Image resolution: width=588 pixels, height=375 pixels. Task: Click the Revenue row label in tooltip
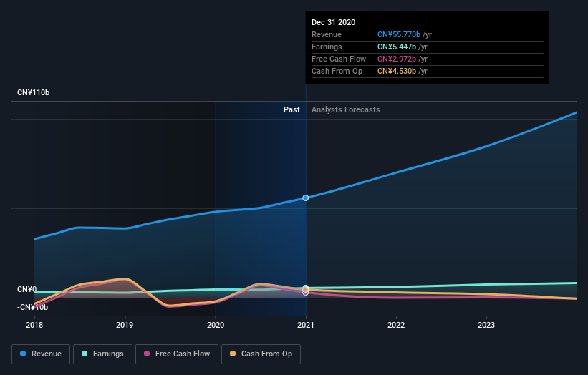[x=327, y=34]
